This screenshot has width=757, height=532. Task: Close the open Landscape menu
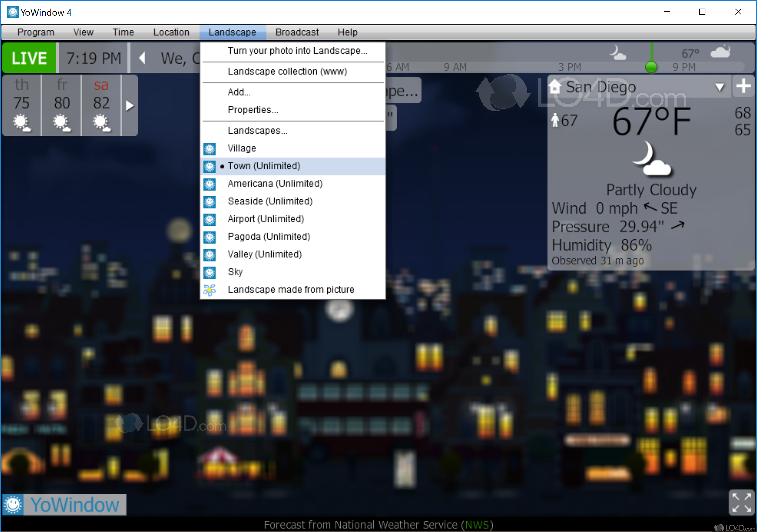232,32
